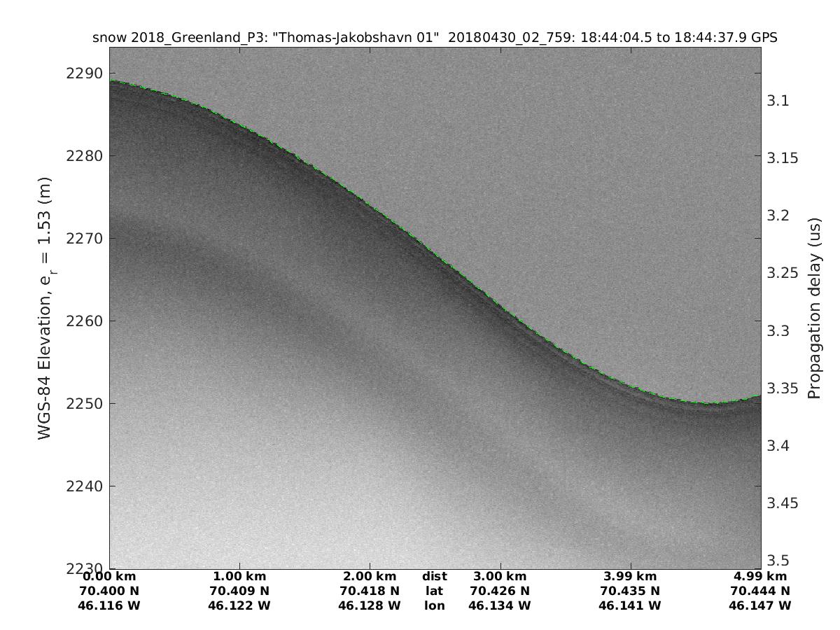Select the Propagation delay axis label
This screenshot has width=840, height=630.
pos(813,308)
